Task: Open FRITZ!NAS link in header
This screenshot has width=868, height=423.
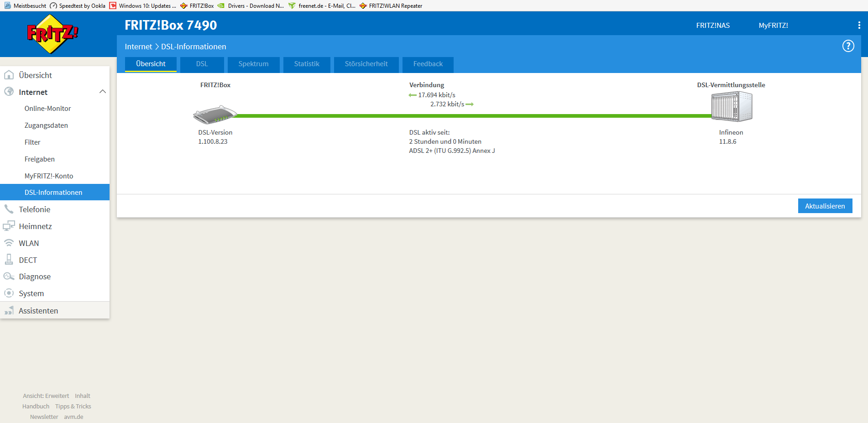Action: 713,26
